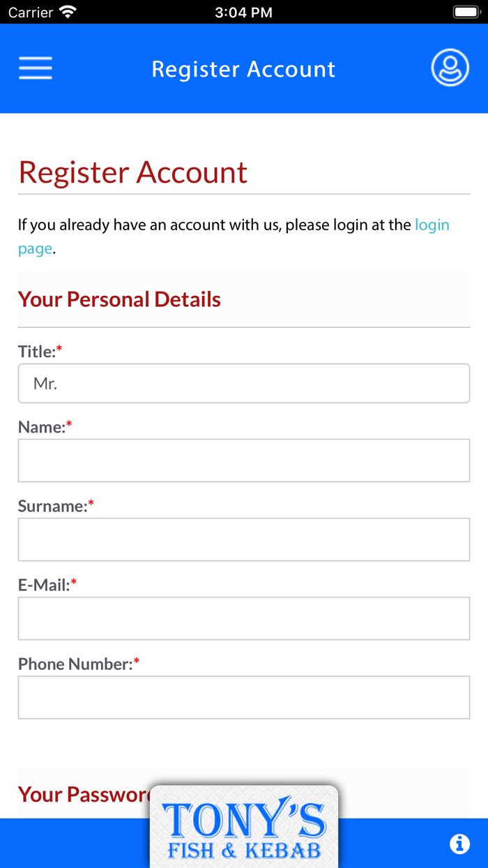Tap the E-Mail field label

(x=44, y=585)
